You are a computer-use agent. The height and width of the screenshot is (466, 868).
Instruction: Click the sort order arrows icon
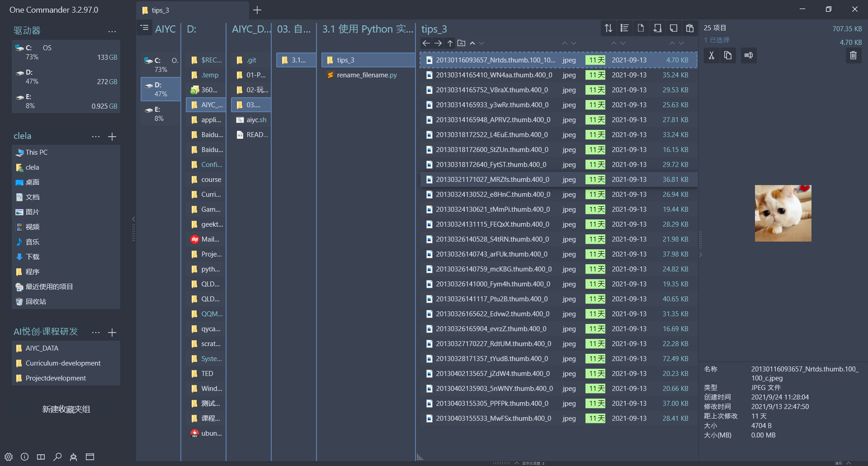[x=608, y=29]
